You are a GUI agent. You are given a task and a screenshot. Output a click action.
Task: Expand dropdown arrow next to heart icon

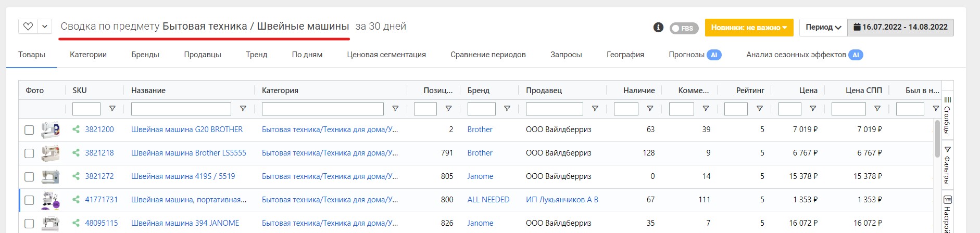[x=45, y=27]
